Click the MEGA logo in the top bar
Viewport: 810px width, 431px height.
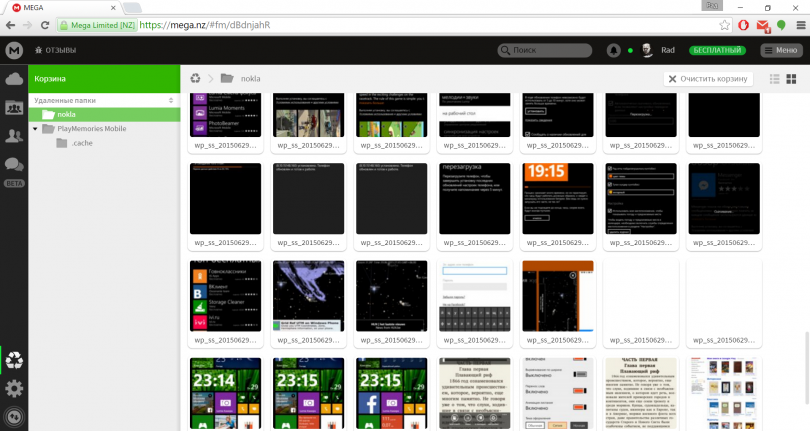[x=14, y=50]
